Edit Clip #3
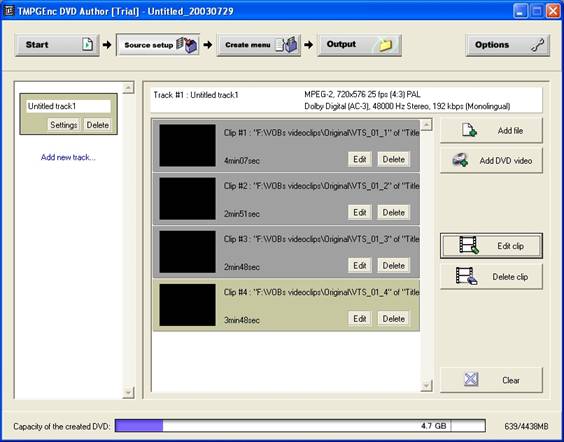The image size is (564, 442). [360, 265]
